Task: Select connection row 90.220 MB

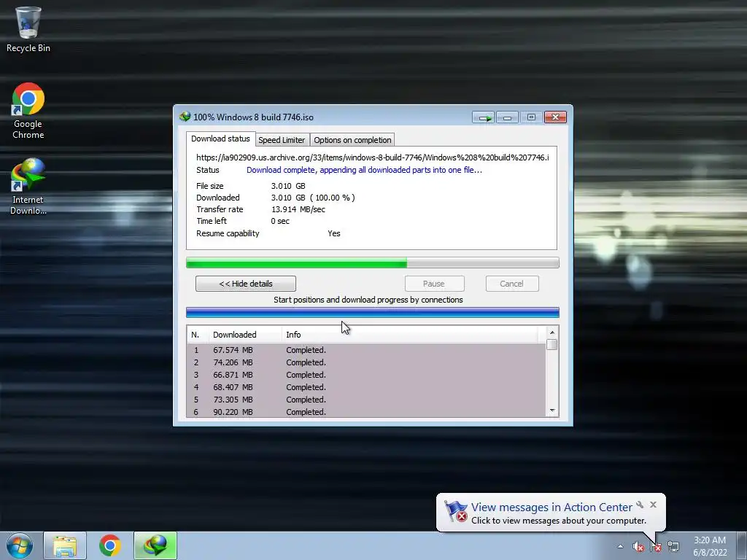Action: 366,411
